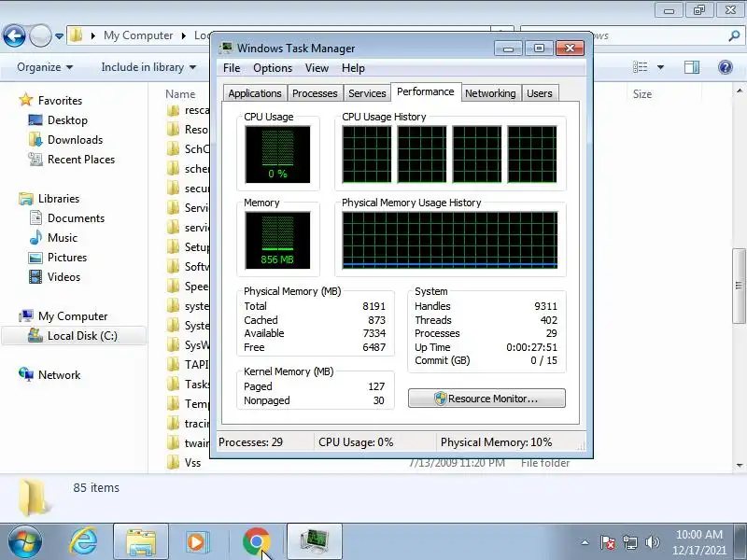Screen dimensions: 747x560
Task: Switch to the Users tab
Action: click(540, 93)
